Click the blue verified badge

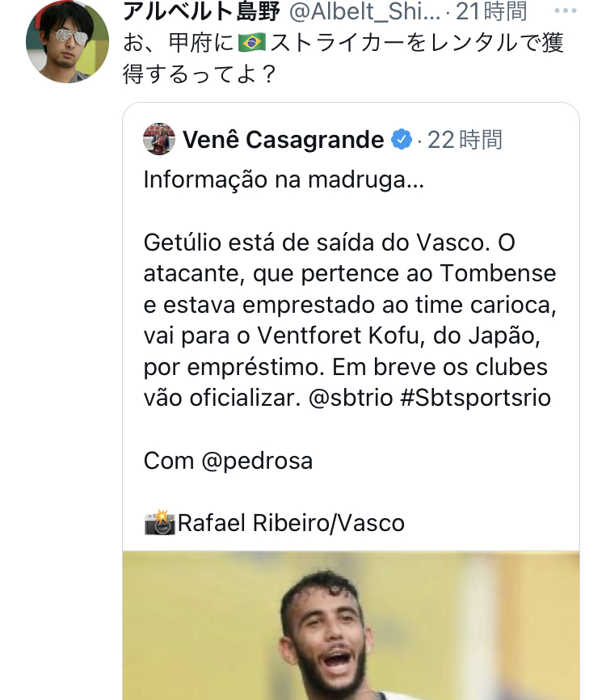pyautogui.click(x=402, y=140)
